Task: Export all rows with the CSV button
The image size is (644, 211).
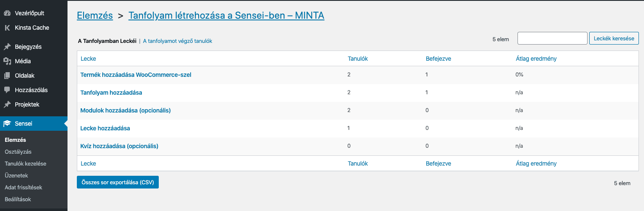Action: click(118, 183)
